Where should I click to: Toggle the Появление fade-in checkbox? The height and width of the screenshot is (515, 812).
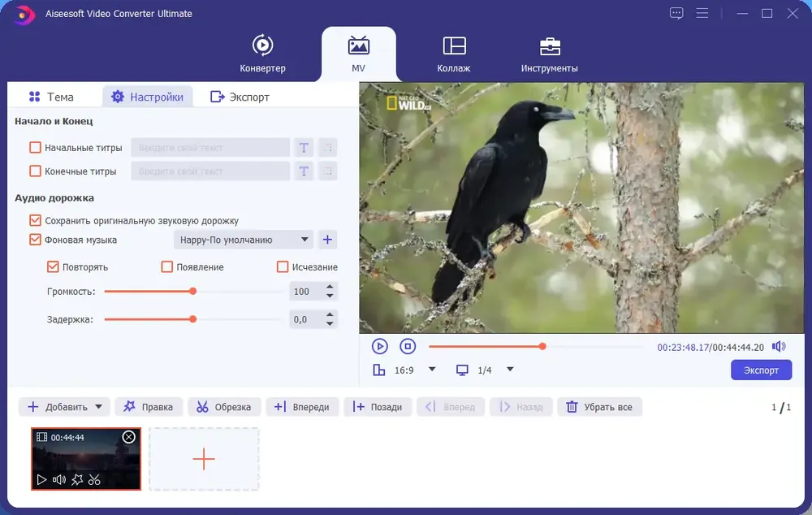pyautogui.click(x=166, y=266)
